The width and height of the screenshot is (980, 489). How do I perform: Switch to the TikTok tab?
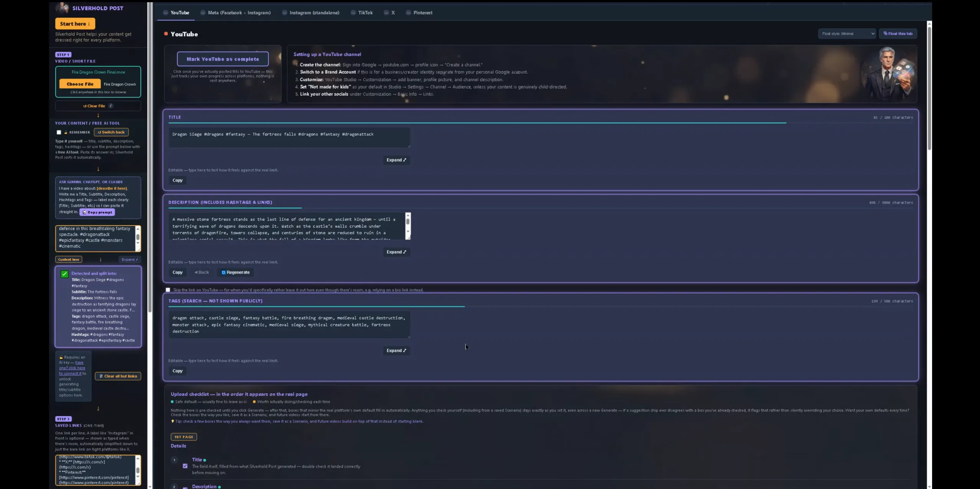click(x=361, y=13)
